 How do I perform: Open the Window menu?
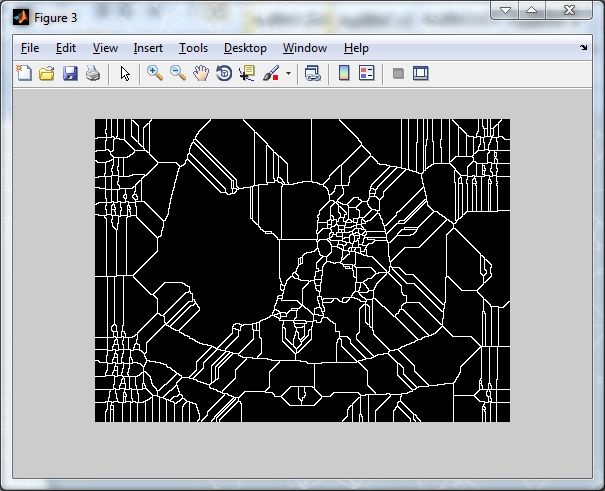pyautogui.click(x=305, y=48)
